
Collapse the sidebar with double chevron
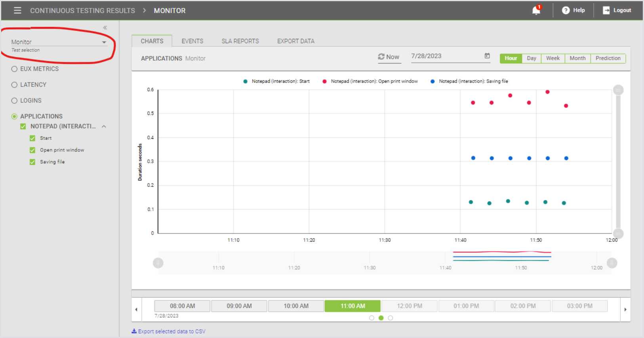pyautogui.click(x=105, y=28)
